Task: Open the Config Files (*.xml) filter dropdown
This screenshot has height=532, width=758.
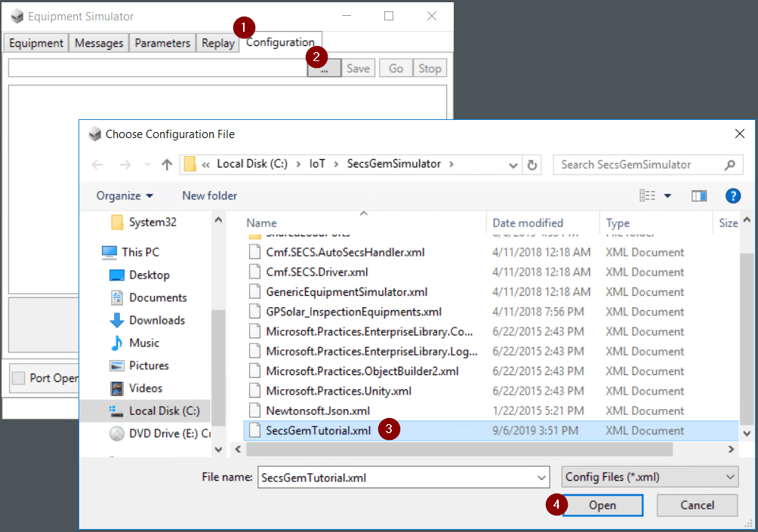Action: [650, 477]
